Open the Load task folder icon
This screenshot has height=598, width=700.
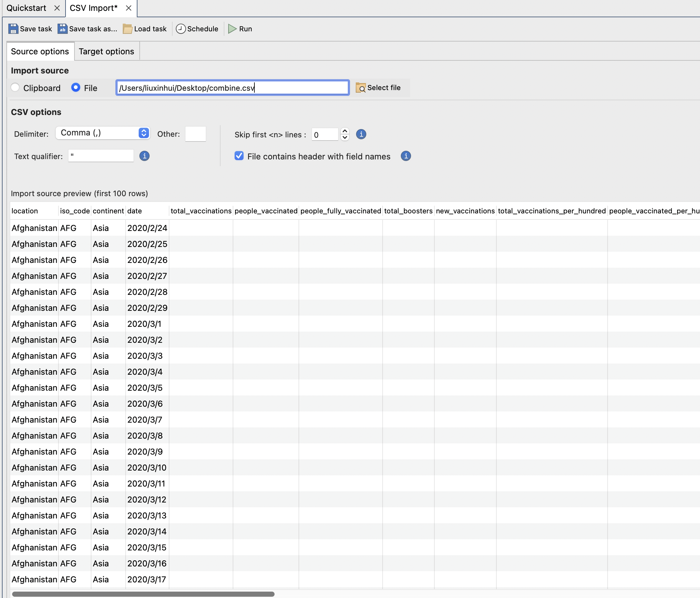pos(127,29)
